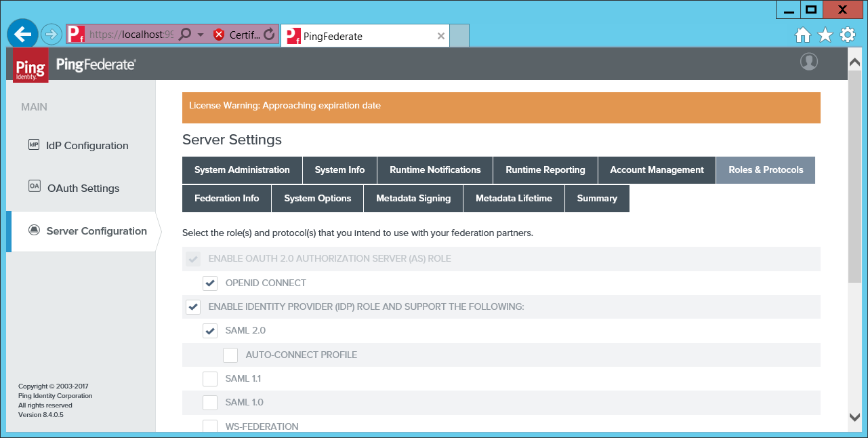Viewport: 868px width, 438px height.
Task: Switch to the System Administration tab
Action: tap(242, 170)
